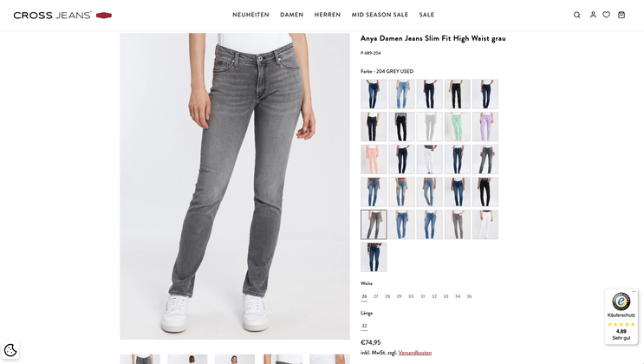Screen dimensions: 644x364
Task: Select waist size 30
Action: [x=411, y=296]
